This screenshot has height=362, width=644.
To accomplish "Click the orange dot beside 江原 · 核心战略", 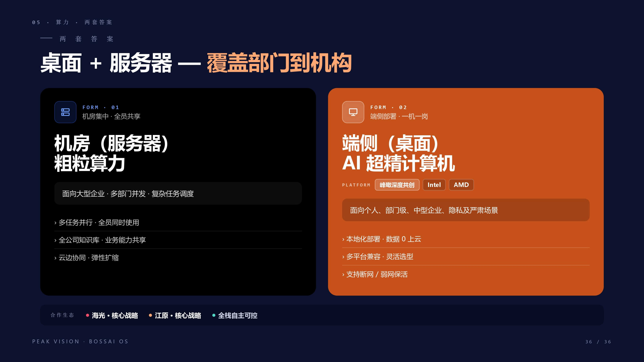I will (151, 315).
